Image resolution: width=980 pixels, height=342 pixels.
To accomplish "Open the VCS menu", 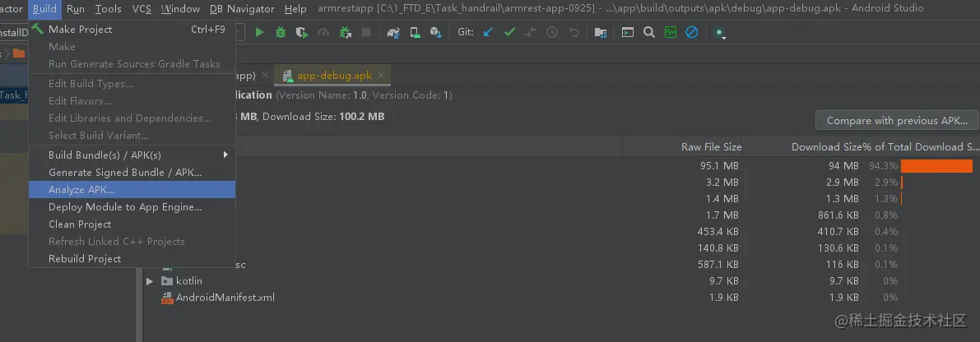I will 142,9.
